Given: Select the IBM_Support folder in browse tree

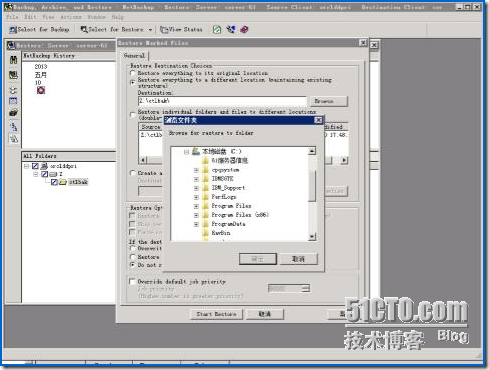Looking at the screenshot, I should click(x=228, y=188).
